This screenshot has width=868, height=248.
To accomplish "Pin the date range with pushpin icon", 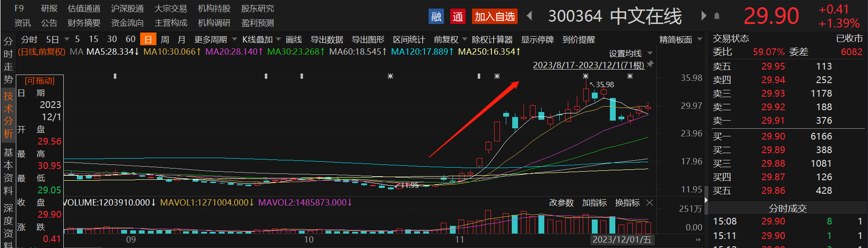I will coord(650,65).
